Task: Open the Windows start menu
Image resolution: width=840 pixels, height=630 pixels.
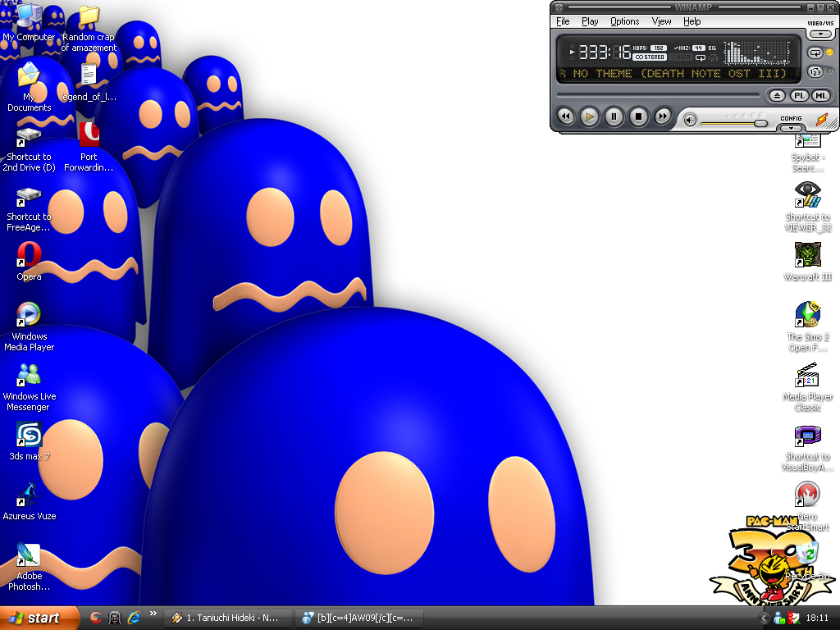Action: (39, 618)
